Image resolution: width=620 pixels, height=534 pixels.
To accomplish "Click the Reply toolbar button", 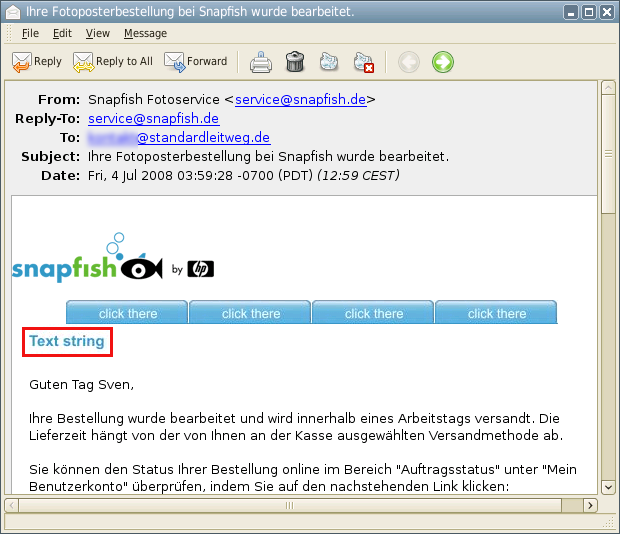I will coord(37,62).
